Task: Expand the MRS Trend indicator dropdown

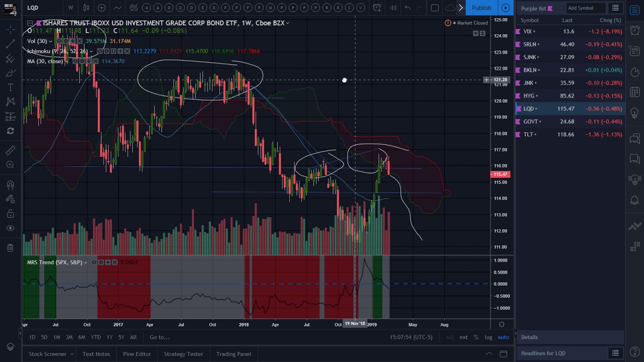Action: (x=86, y=262)
